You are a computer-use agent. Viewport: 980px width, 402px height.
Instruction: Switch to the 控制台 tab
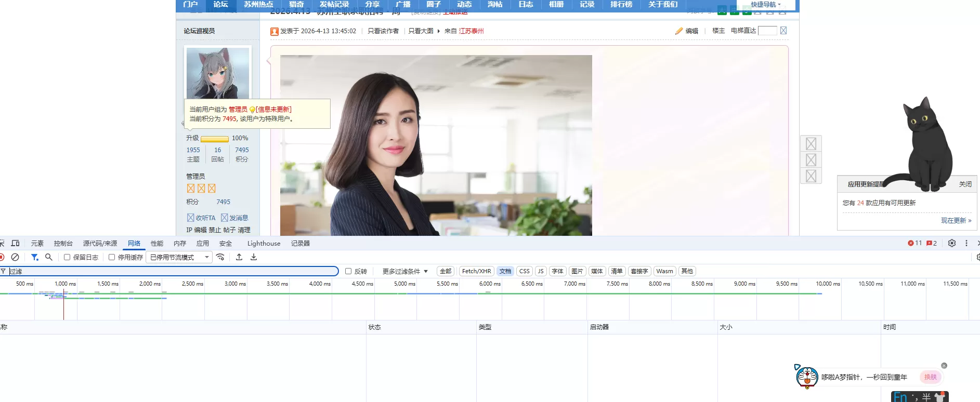63,243
